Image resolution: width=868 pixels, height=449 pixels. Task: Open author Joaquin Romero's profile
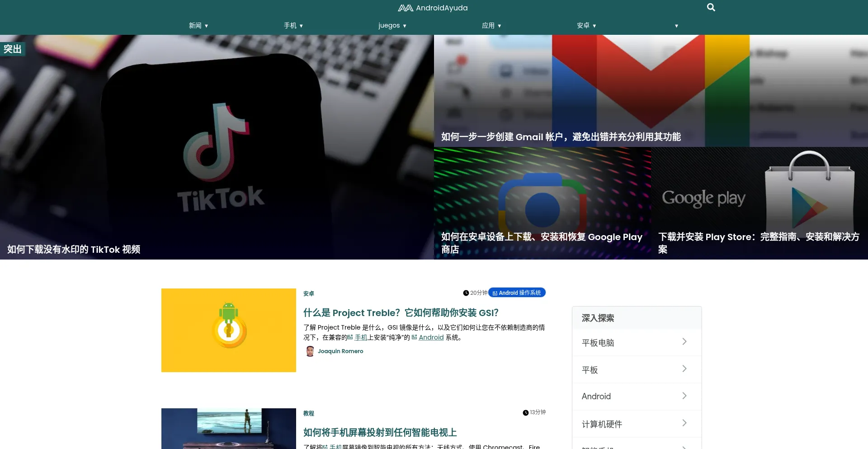(340, 351)
